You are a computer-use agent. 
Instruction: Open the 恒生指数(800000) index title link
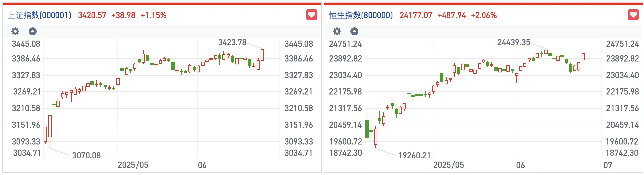pos(361,15)
